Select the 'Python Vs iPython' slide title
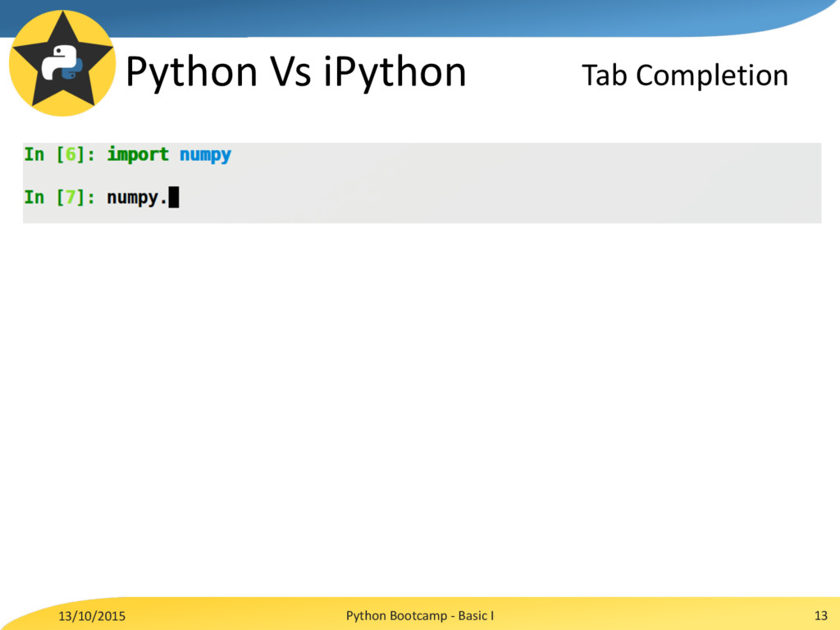Screen dimensions: 840x630 pos(295,72)
